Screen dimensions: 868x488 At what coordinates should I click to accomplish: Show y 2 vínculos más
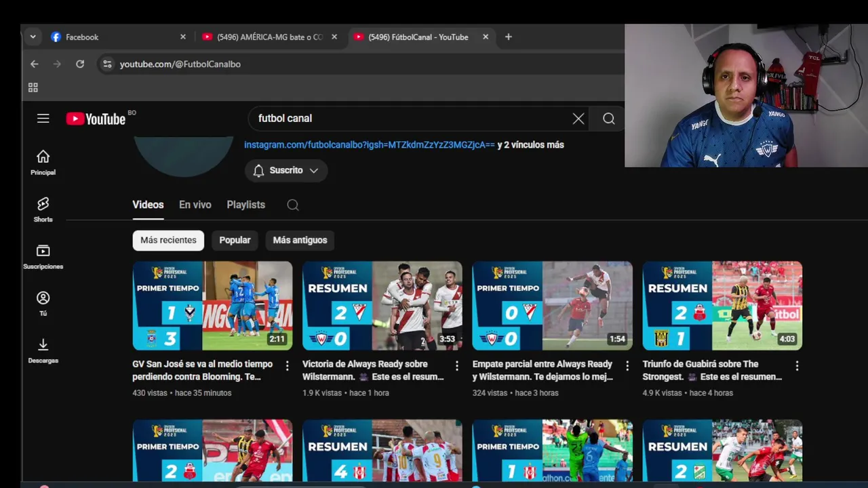tap(530, 144)
